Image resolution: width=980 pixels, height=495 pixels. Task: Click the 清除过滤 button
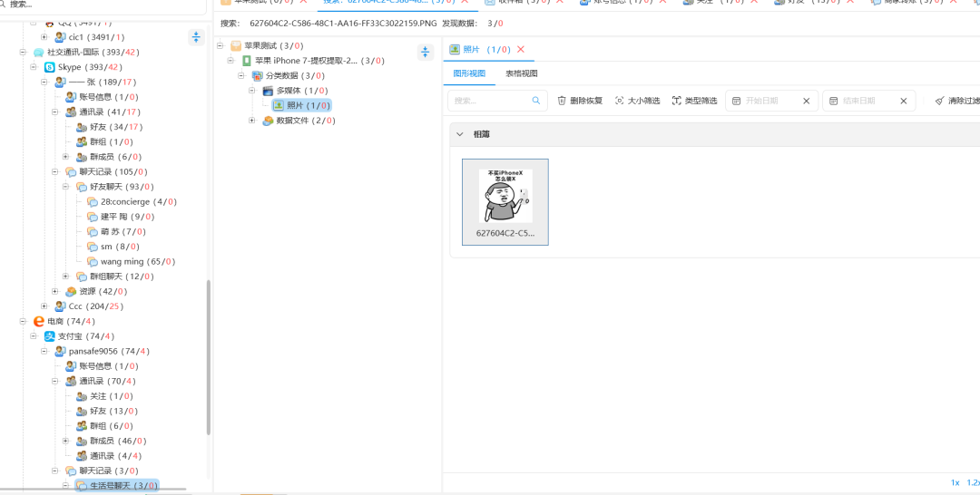957,102
